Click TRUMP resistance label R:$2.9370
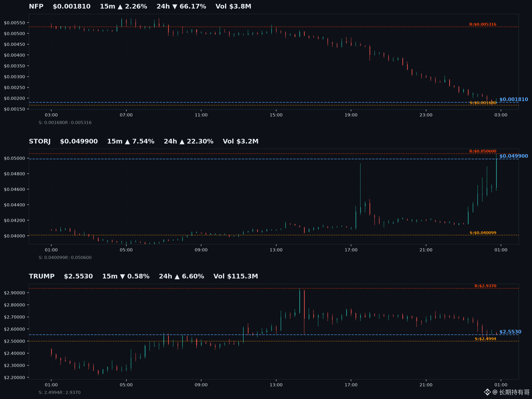532x399 pixels. (485, 286)
